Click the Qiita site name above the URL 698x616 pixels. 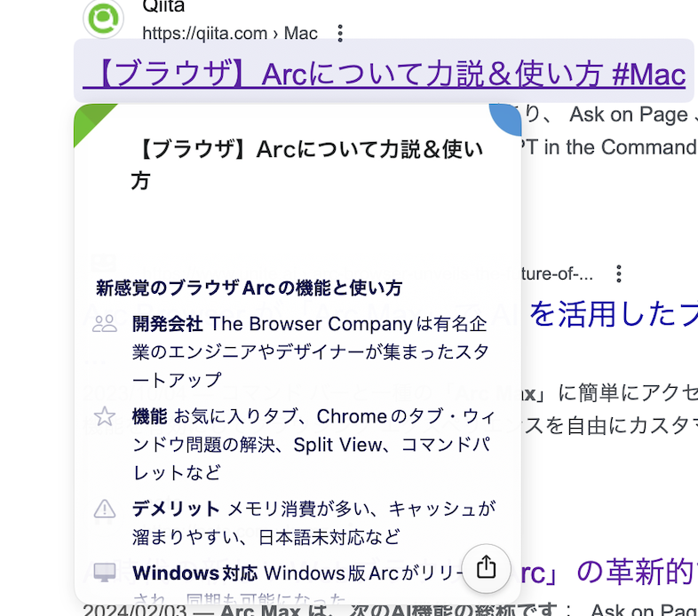[x=163, y=6]
